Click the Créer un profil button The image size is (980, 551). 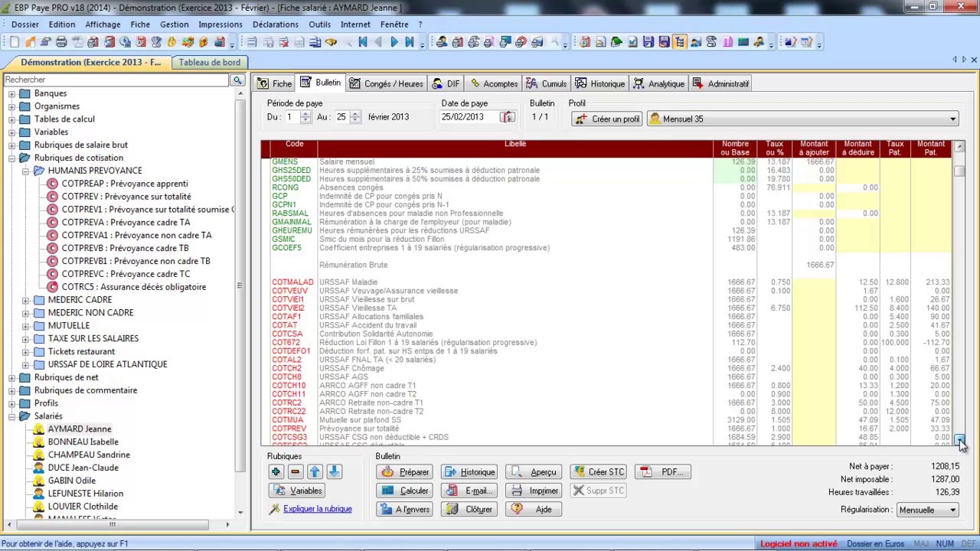pyautogui.click(x=607, y=119)
